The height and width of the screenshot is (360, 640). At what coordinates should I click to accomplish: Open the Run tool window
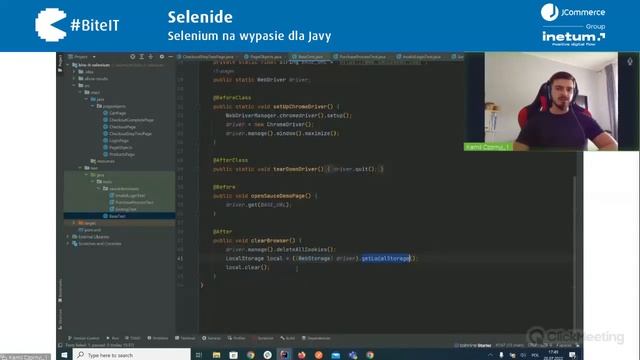click(x=113, y=338)
